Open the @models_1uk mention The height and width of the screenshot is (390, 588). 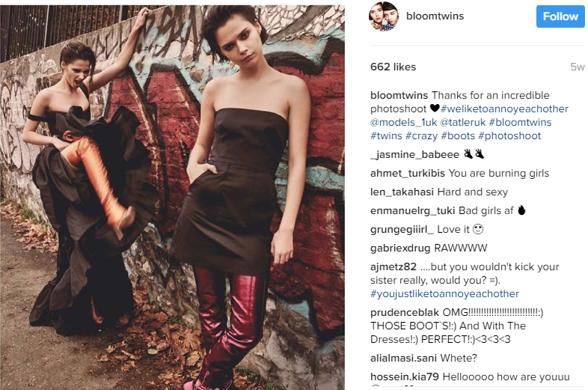point(403,122)
